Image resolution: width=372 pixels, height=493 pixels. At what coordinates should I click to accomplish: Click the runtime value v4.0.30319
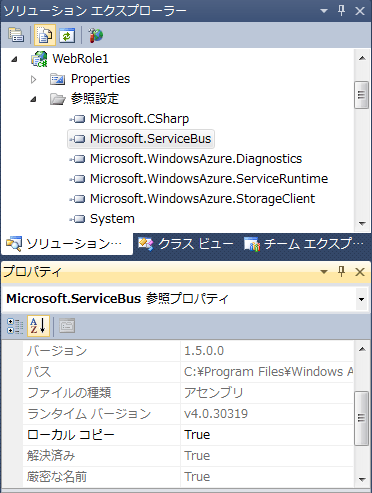(x=216, y=414)
